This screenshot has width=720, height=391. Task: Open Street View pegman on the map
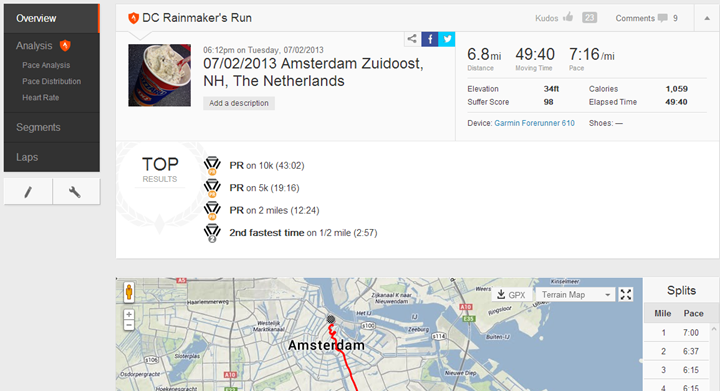tap(129, 292)
